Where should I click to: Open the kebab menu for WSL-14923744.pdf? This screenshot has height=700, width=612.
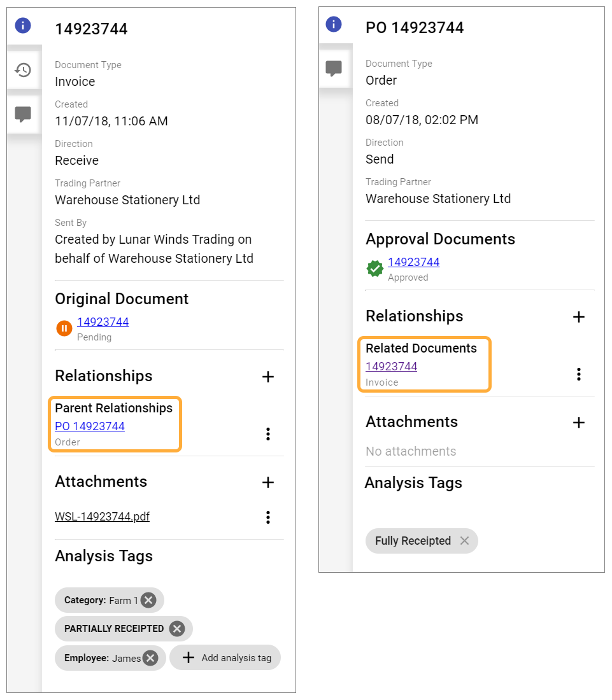pyautogui.click(x=268, y=517)
